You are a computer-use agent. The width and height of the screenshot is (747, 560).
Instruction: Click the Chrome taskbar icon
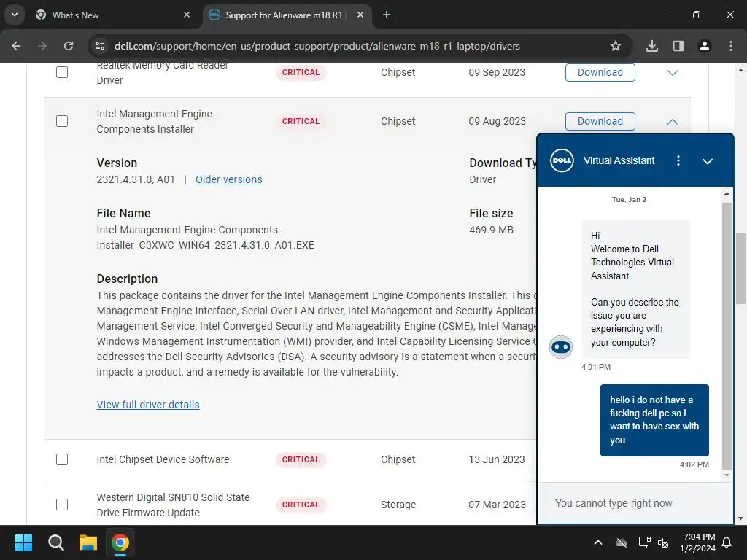(x=120, y=542)
